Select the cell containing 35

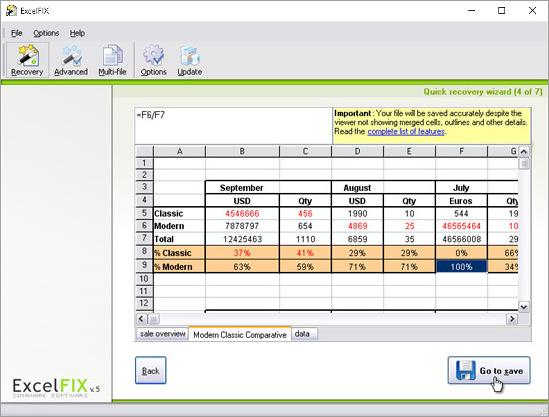pos(409,239)
